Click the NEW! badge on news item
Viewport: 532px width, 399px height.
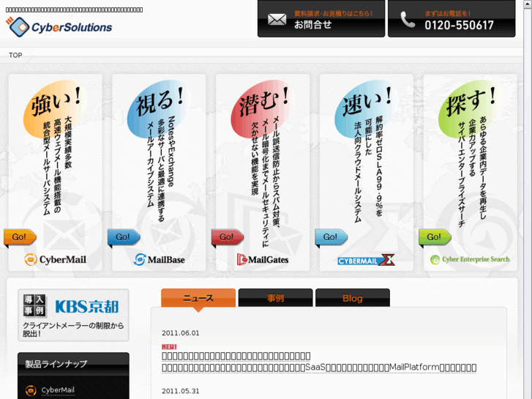169,347
